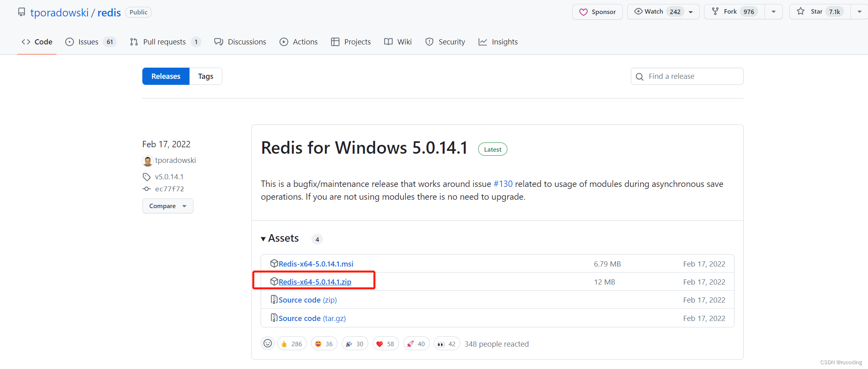868x369 pixels.
Task: Open the Redis for Windows 5.0.14.1 release title
Action: tap(364, 148)
